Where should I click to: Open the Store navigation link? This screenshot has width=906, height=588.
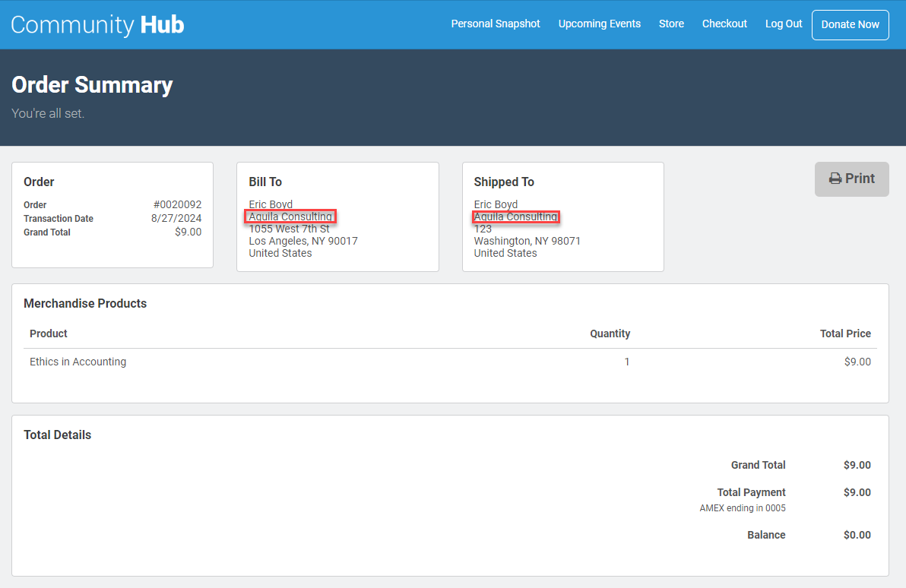click(x=671, y=24)
